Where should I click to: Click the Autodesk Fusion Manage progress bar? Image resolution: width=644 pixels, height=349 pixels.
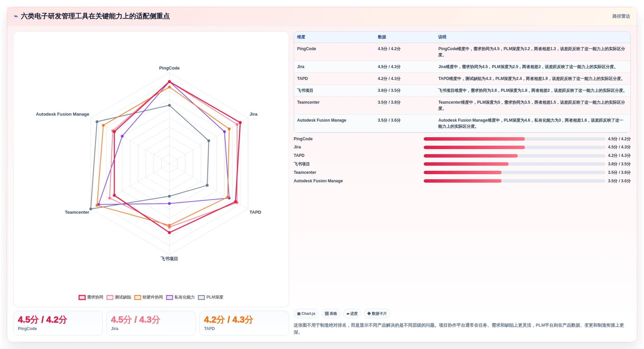[514, 181]
